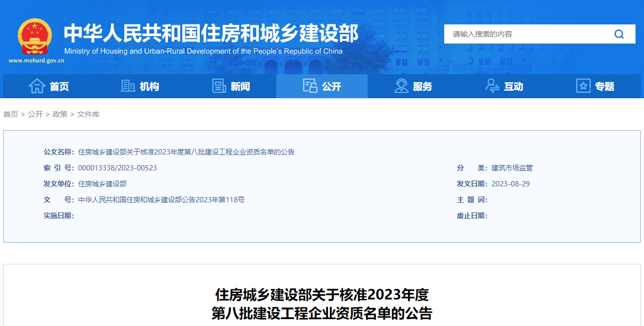
Task: Open the 互动 navigation tab
Action: [504, 86]
